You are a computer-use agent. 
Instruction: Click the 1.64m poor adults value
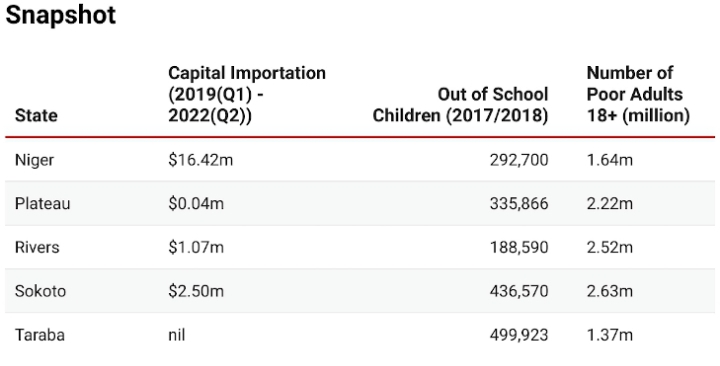(610, 160)
